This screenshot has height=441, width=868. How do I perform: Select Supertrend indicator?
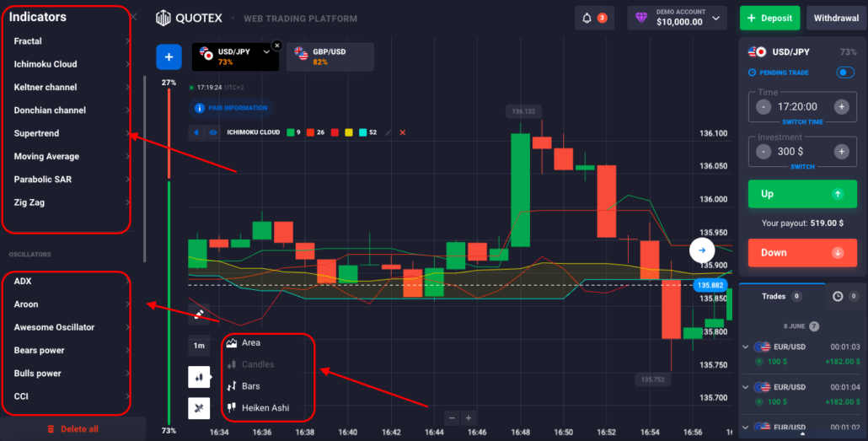click(x=71, y=133)
